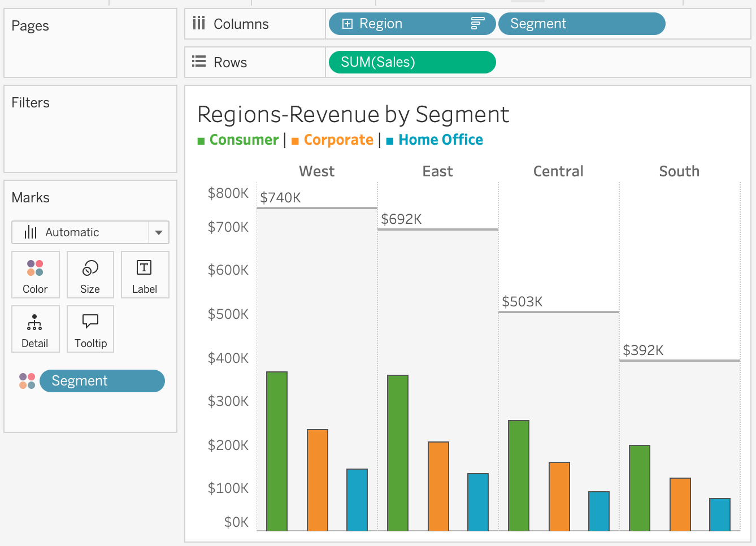756x546 pixels.
Task: Open the Automatic mark type combo box
Action: click(x=80, y=232)
